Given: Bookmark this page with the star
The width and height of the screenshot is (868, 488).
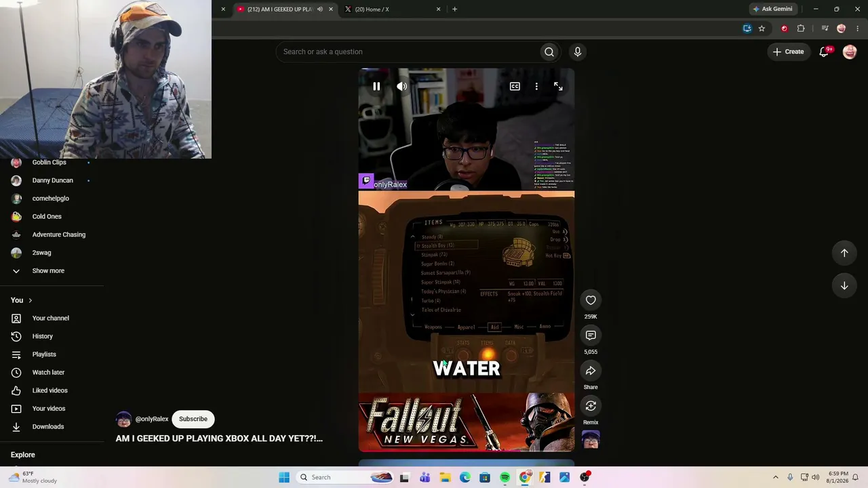Looking at the screenshot, I should [762, 28].
